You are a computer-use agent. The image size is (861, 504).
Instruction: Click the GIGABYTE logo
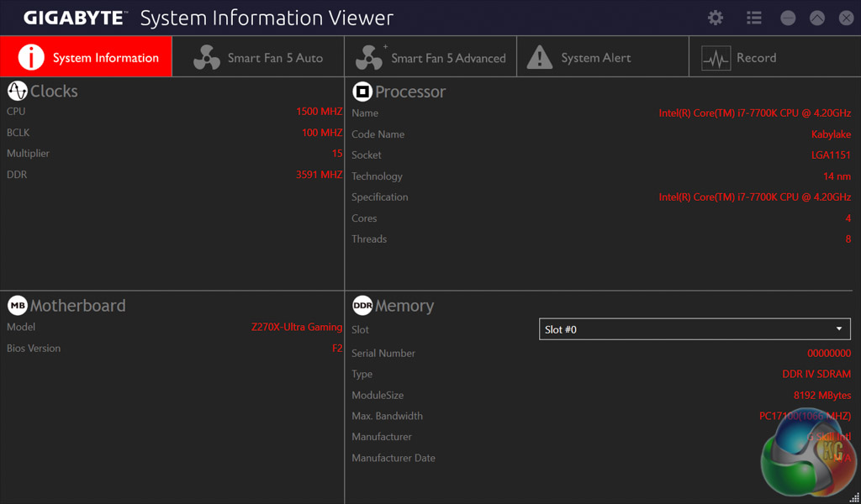point(74,18)
